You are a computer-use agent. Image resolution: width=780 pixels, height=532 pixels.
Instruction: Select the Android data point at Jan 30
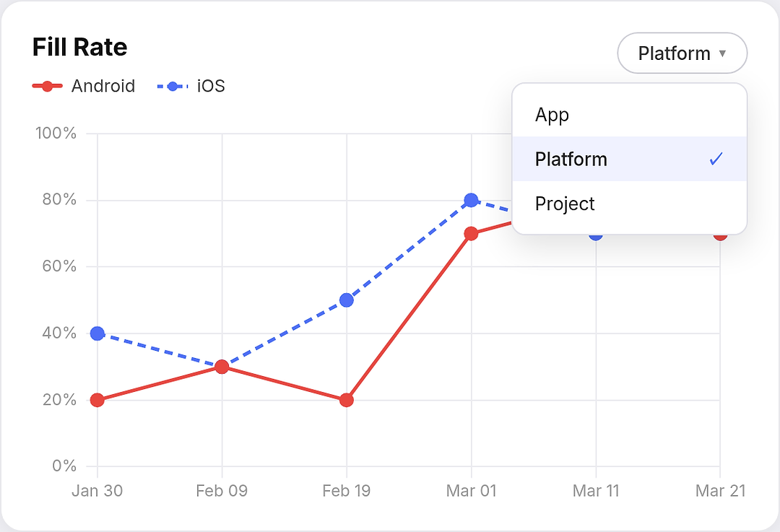click(97, 400)
